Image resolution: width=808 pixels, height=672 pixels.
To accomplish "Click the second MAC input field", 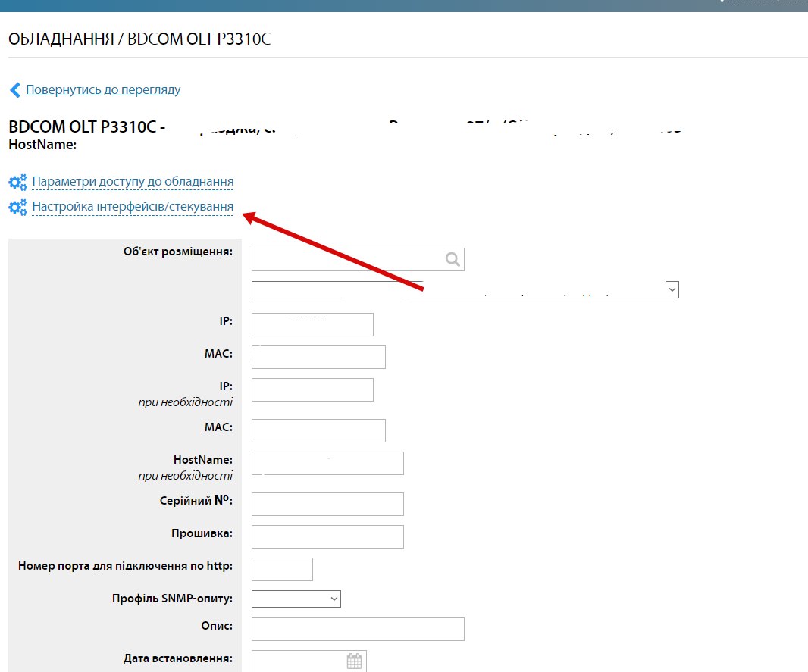I will click(318, 430).
